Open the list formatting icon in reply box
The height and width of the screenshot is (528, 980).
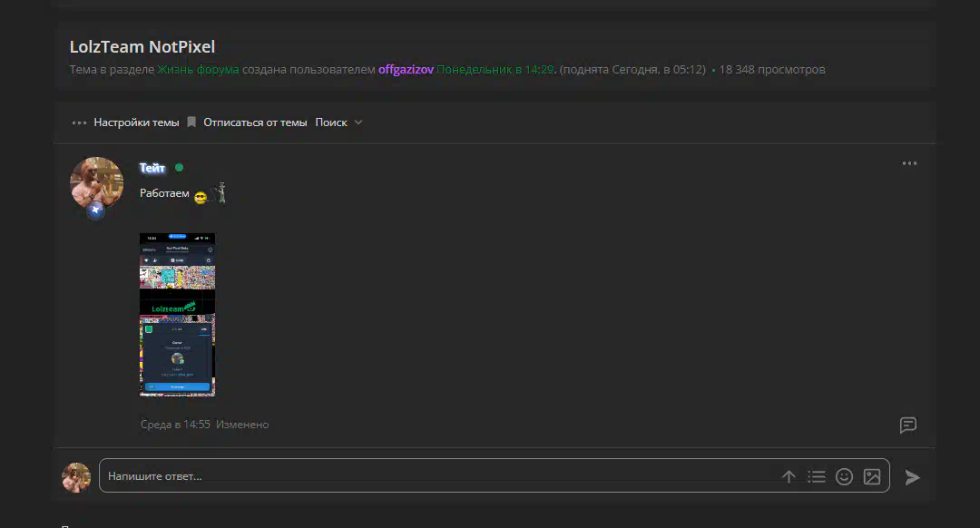(x=817, y=477)
